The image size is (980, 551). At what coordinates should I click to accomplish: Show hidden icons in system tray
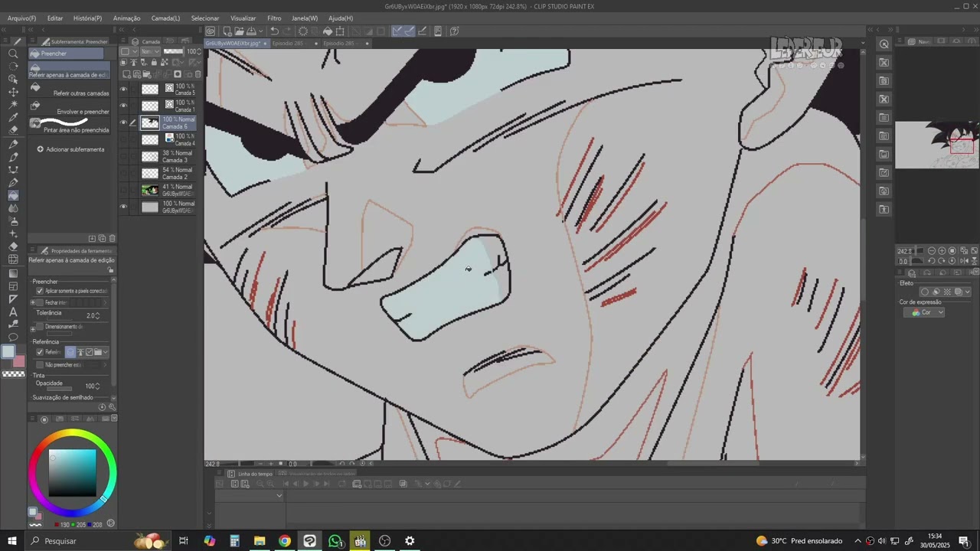point(857,541)
